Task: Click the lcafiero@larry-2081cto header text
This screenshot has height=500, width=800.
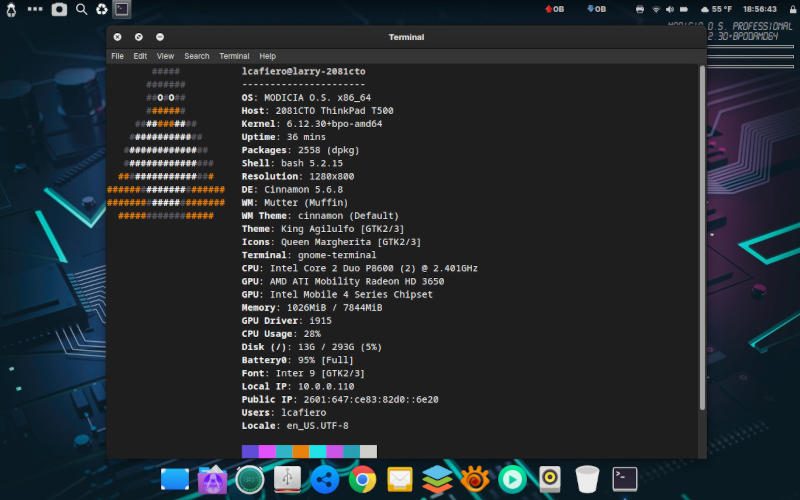Action: point(304,71)
